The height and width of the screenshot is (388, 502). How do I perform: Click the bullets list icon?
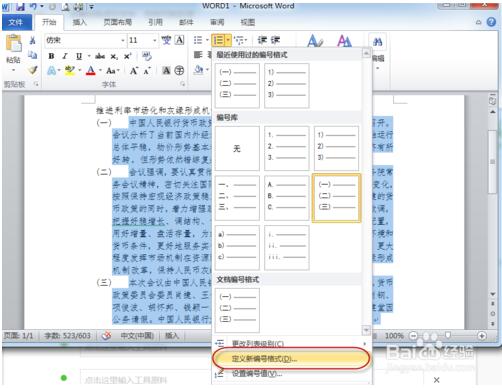(198, 40)
